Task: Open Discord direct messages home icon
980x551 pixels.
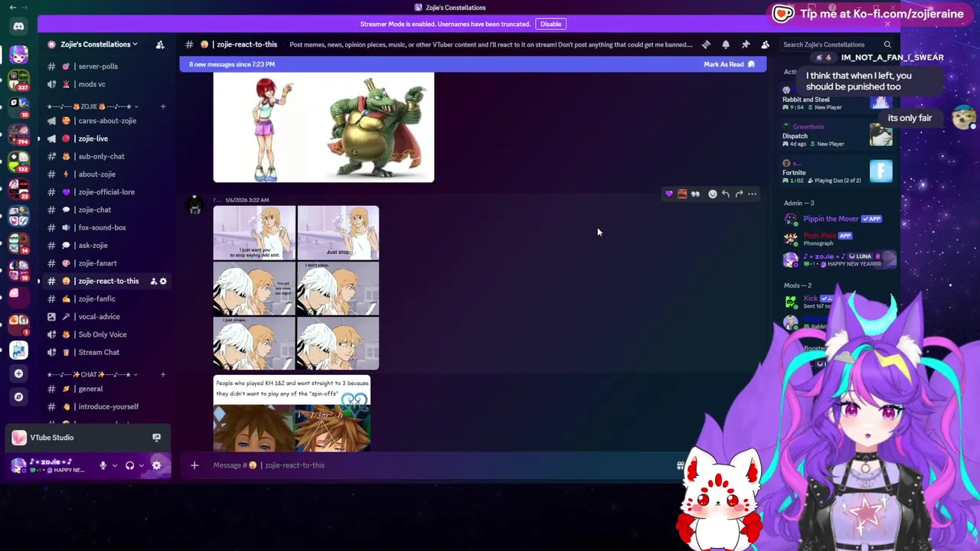Action: (x=18, y=26)
